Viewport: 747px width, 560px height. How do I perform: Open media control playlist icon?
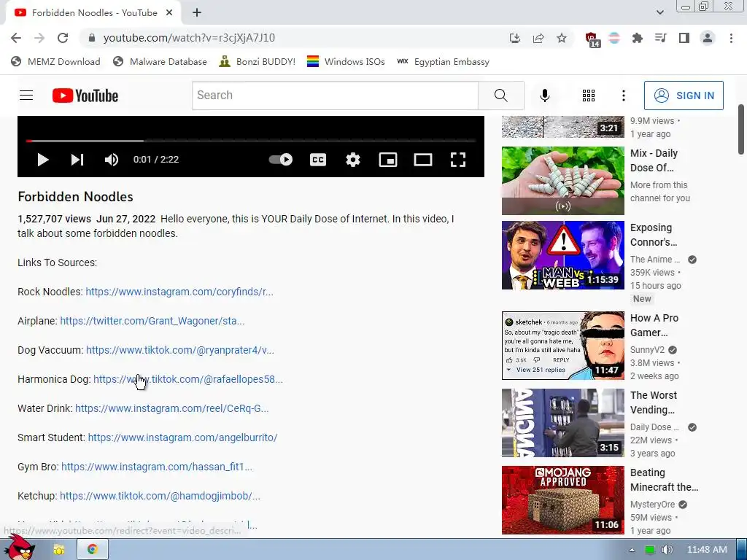tap(661, 38)
